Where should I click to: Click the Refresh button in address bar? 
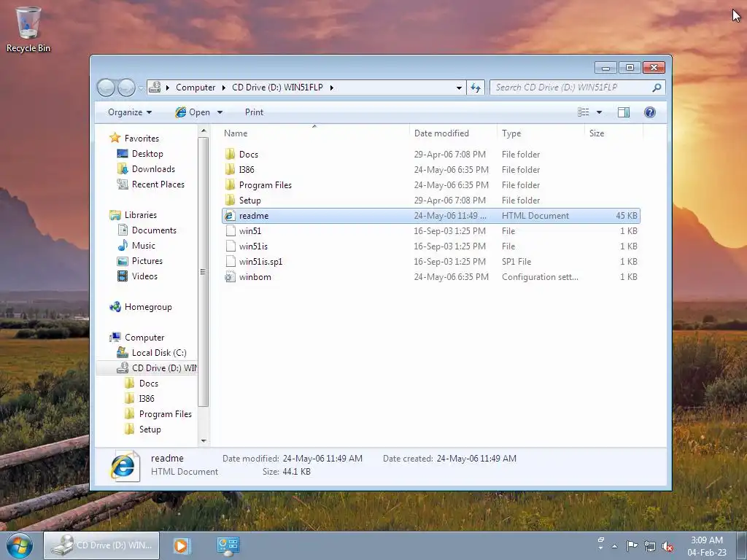[476, 87]
